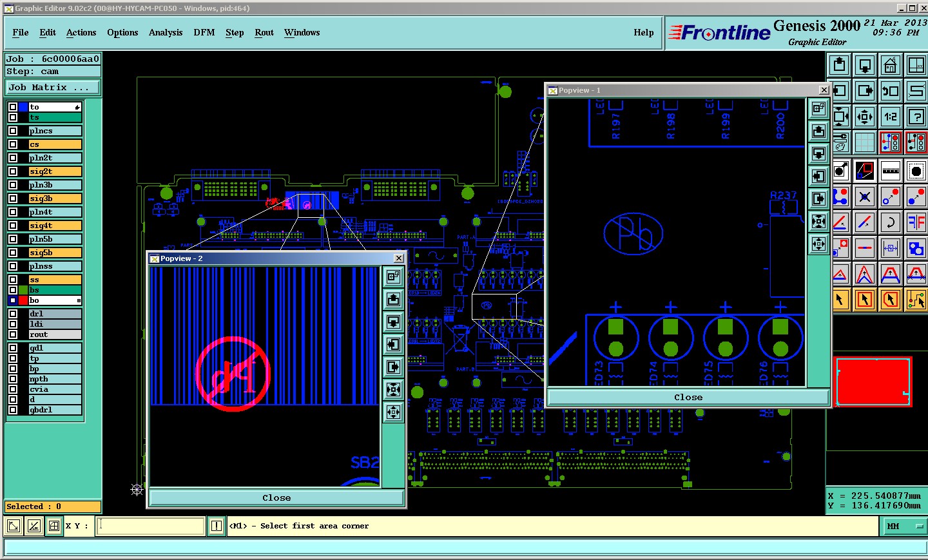
Task: Click the red and blue squares icon
Action: click(x=865, y=171)
